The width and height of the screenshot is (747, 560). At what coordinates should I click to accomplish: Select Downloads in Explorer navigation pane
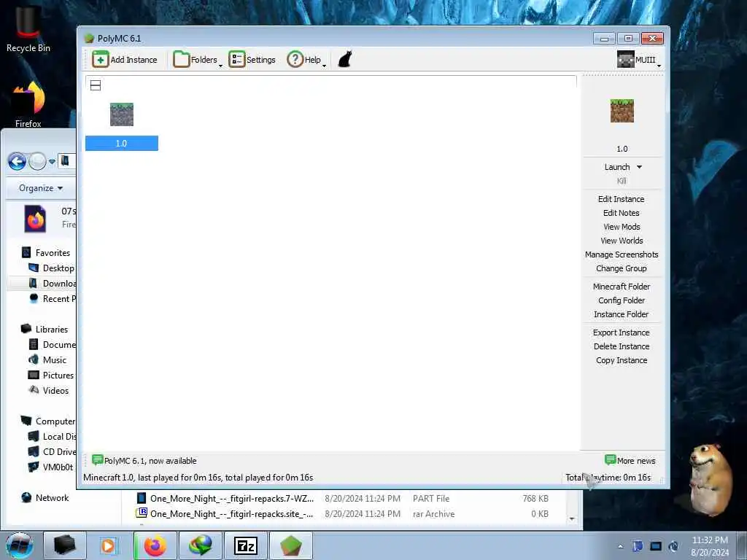(52, 284)
